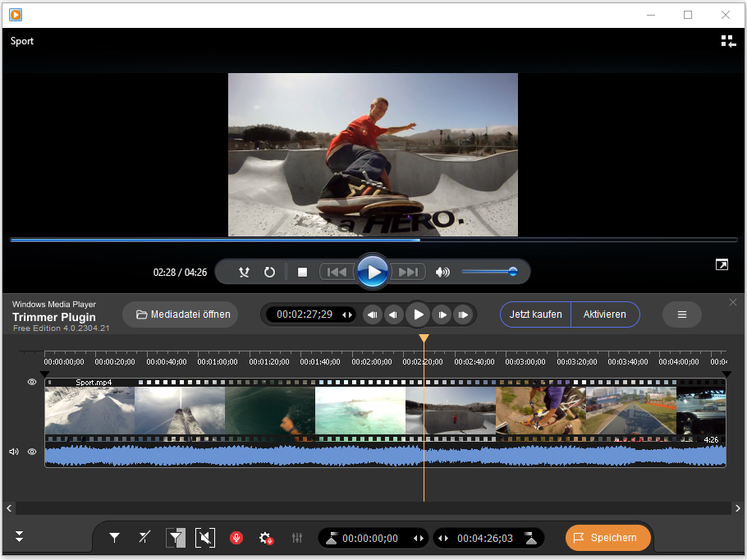Collapse panel with double chevron icon

pos(19,537)
